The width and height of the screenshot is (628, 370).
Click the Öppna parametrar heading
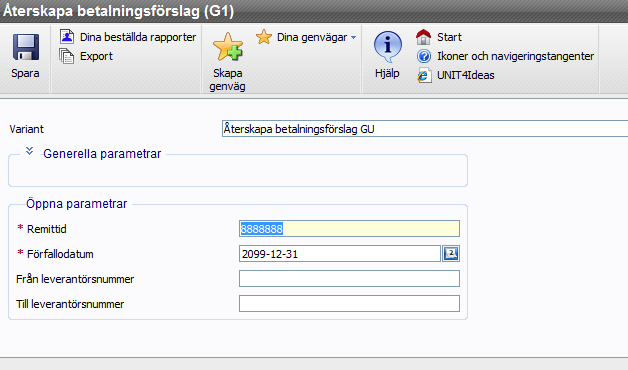[x=76, y=204]
